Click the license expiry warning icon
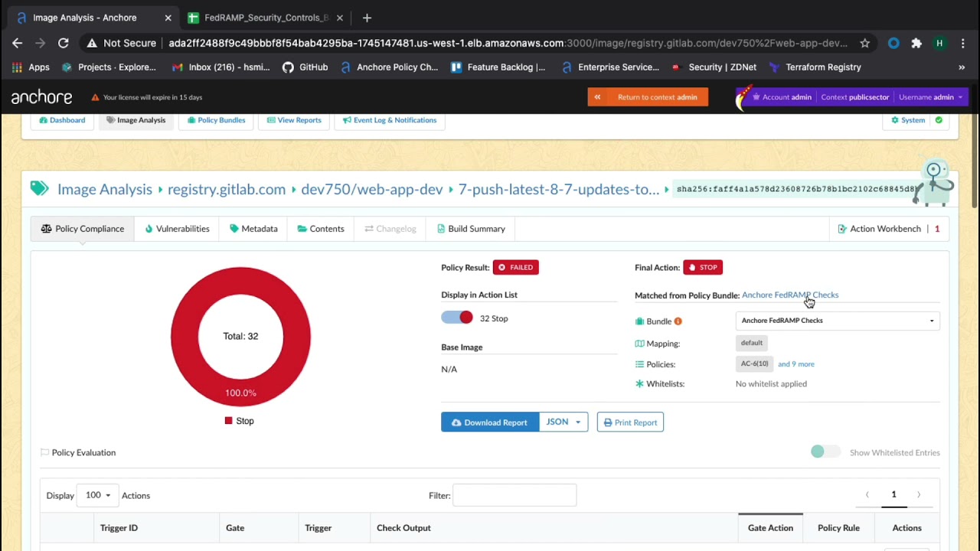 96,97
